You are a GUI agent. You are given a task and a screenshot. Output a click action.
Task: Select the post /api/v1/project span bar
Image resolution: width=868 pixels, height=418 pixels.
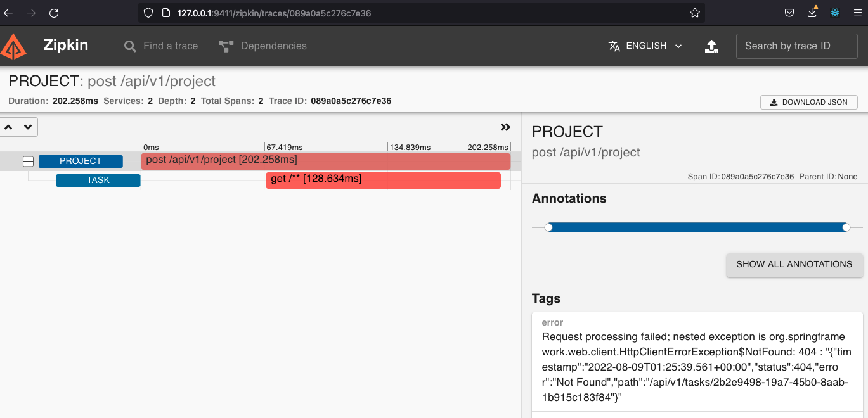click(x=325, y=161)
